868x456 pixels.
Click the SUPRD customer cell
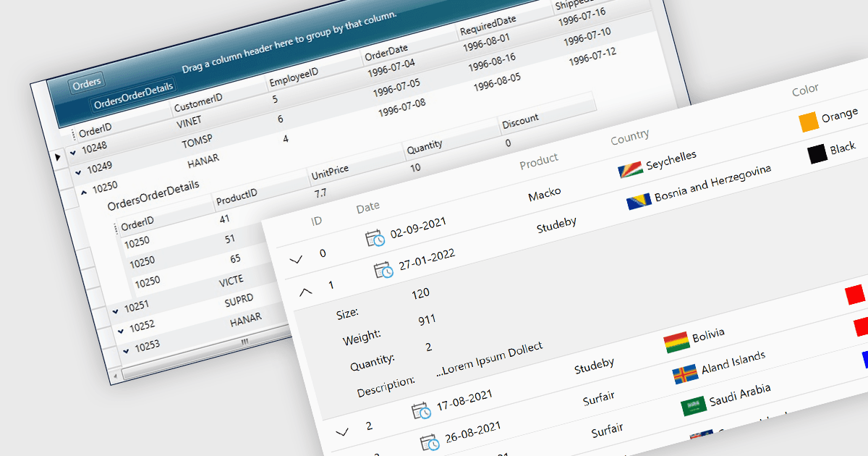[238, 300]
